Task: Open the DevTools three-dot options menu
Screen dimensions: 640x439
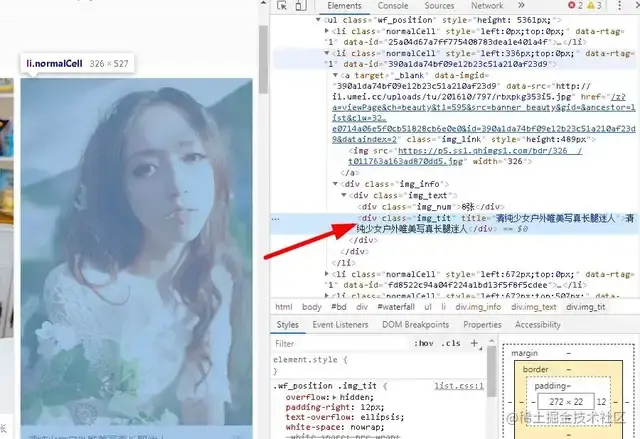Action: (619, 5)
